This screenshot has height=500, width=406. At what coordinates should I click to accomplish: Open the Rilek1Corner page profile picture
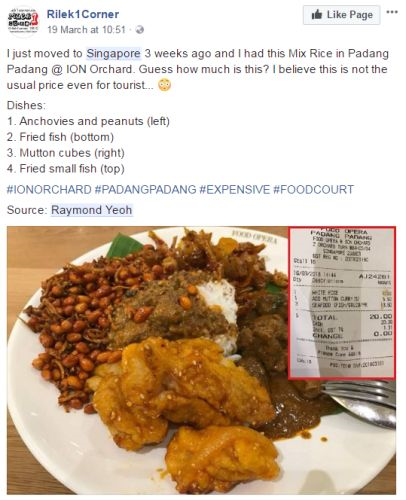[23, 21]
